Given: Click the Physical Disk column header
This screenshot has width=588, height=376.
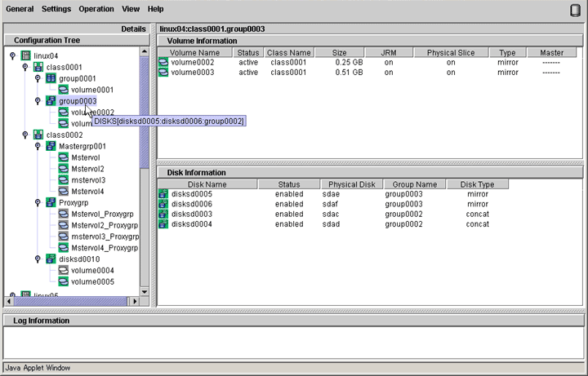Looking at the screenshot, I should point(352,184).
